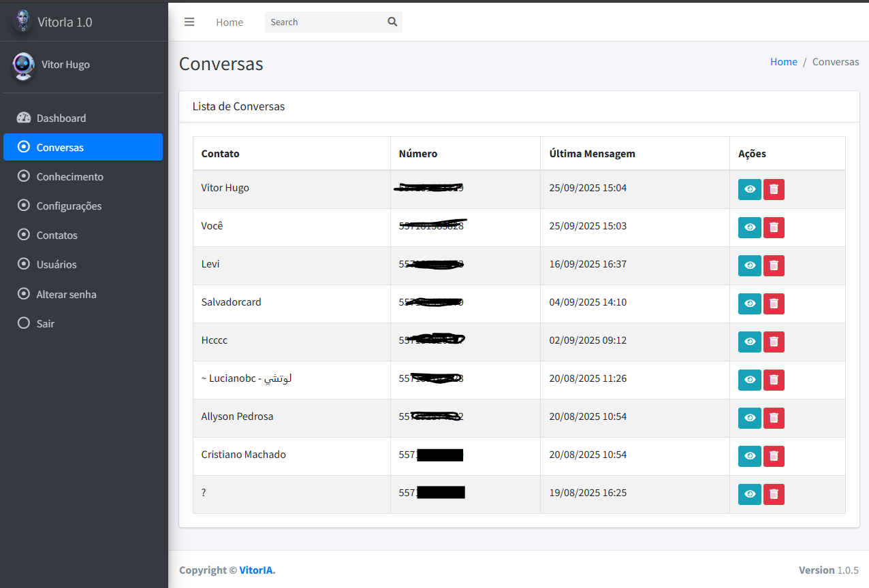Open the VitorIA footer link
Viewport: 869px width, 588px height.
(x=256, y=570)
